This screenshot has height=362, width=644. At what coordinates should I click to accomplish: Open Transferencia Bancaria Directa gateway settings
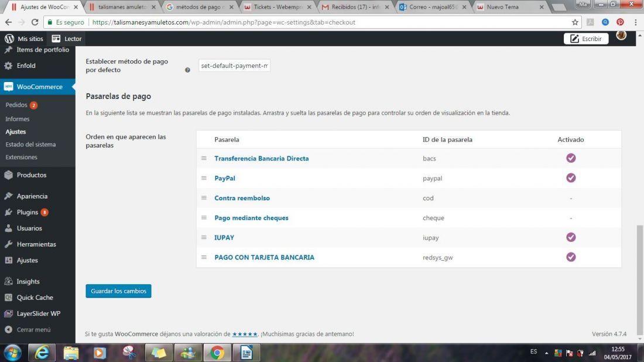(x=262, y=158)
